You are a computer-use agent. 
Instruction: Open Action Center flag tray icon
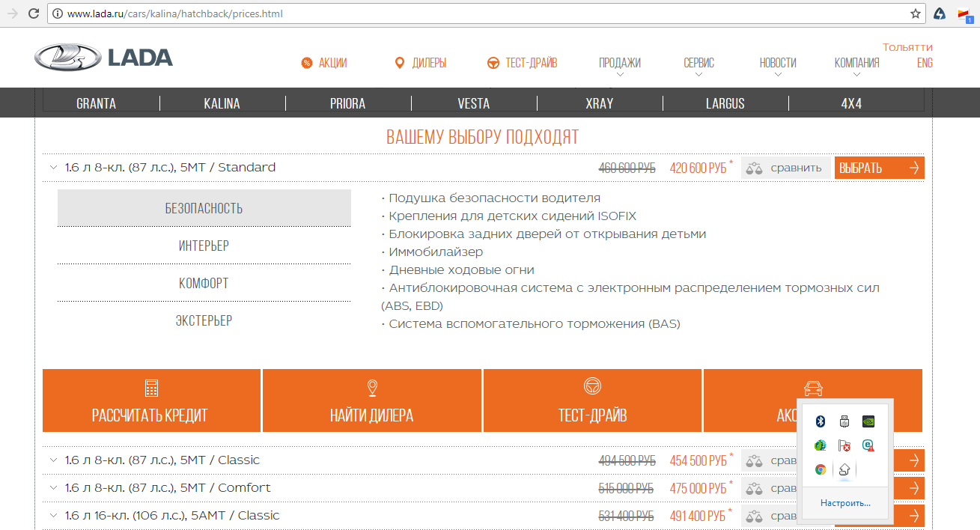tap(844, 445)
